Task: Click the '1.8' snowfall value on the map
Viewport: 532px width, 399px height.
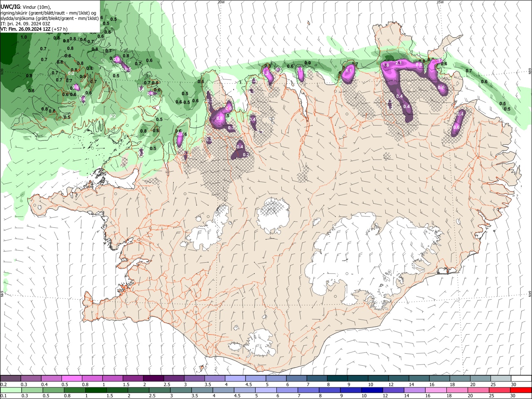Action: pos(386,65)
